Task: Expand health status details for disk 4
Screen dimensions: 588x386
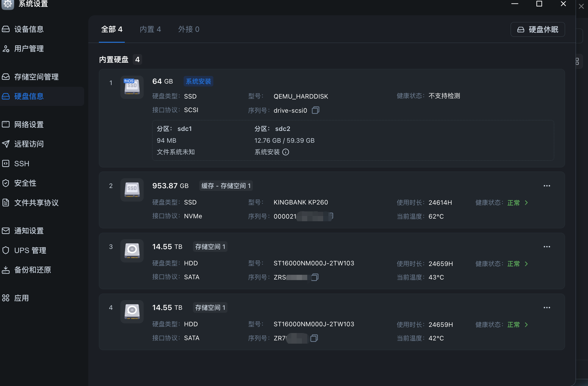Action: [526, 325]
